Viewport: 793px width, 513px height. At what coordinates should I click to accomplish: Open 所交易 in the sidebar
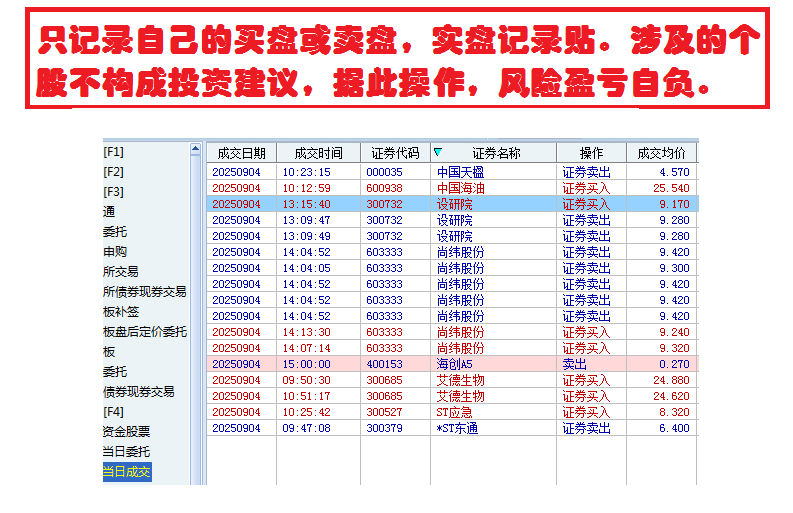pyautogui.click(x=120, y=272)
